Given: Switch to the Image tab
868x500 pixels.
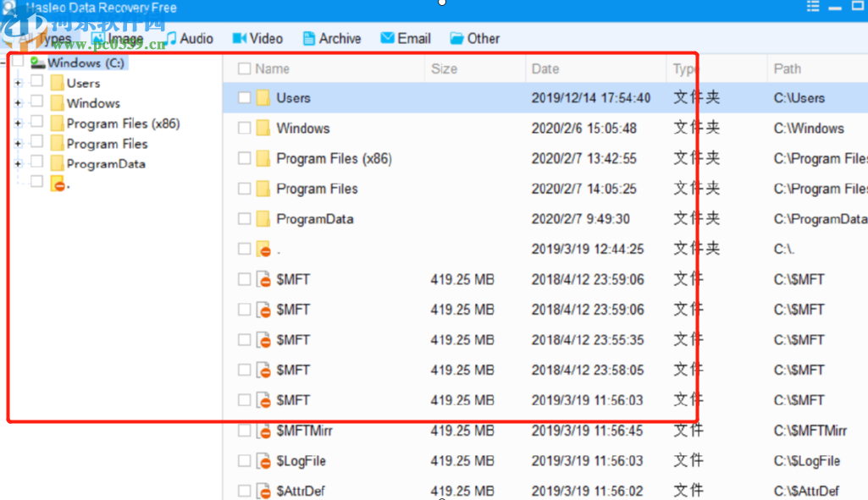Looking at the screenshot, I should click(118, 39).
